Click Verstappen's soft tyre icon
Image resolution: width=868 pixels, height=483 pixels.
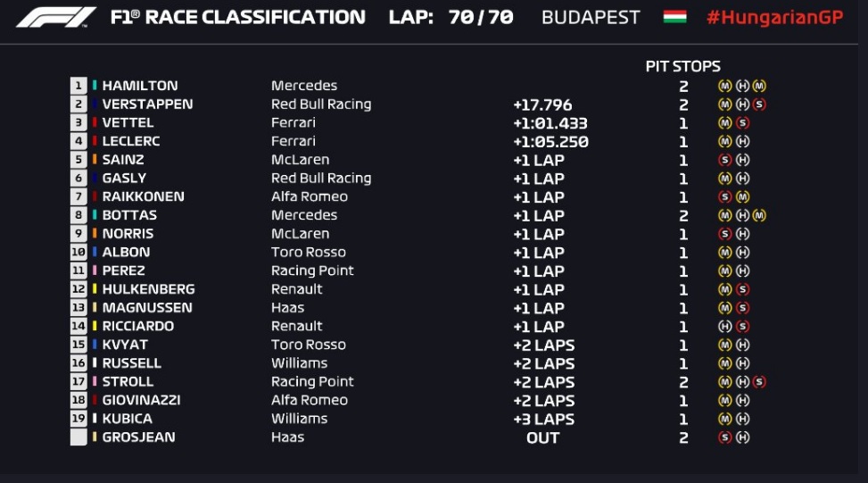(x=759, y=104)
